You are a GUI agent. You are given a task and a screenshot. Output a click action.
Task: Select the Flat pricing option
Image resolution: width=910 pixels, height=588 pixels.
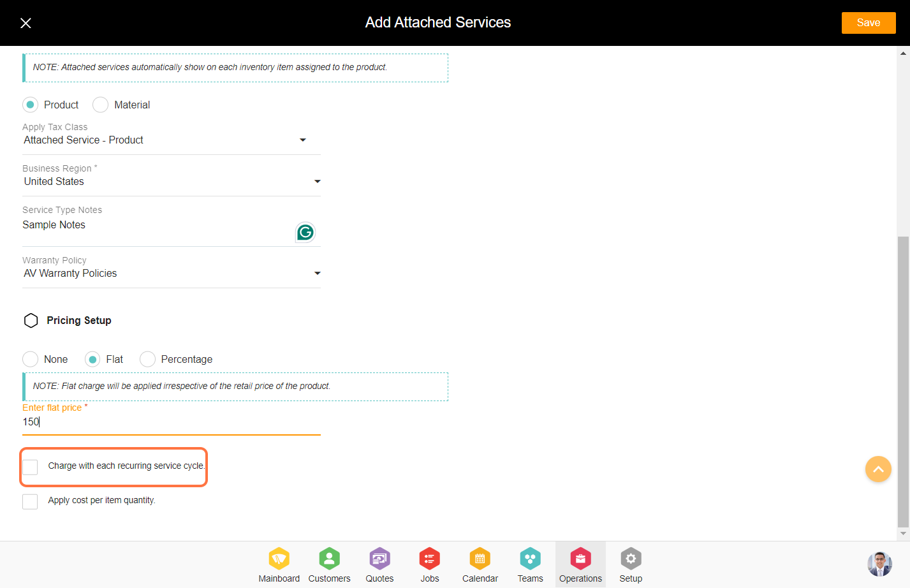[92, 359]
